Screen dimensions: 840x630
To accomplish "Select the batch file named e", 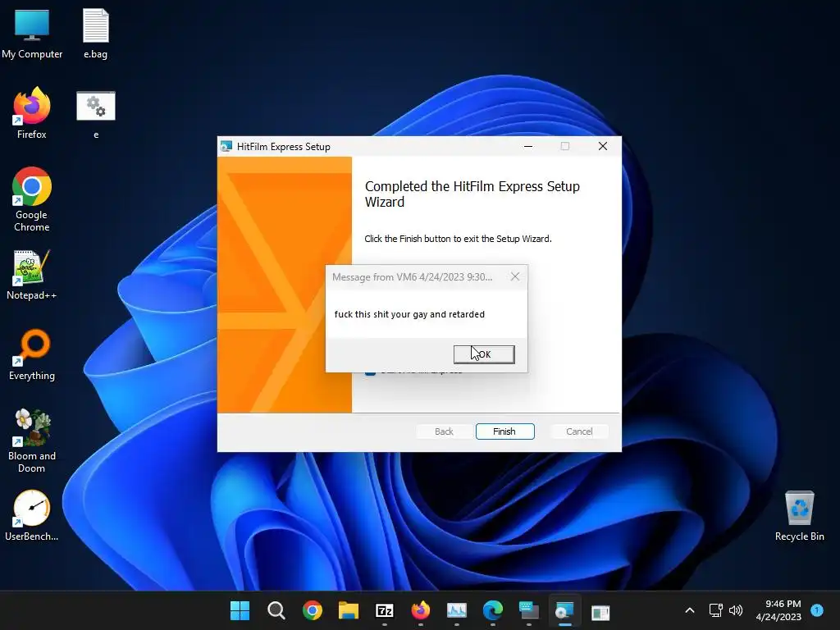I will click(96, 115).
